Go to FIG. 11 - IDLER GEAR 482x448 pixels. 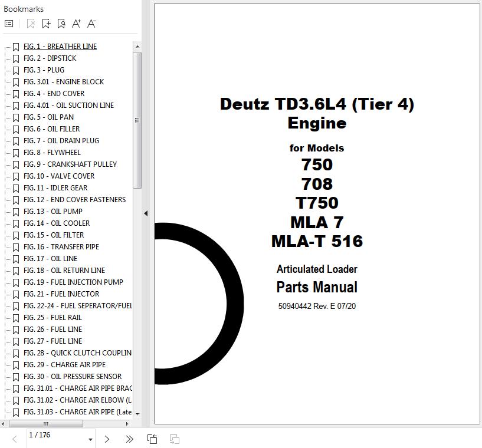[55, 188]
